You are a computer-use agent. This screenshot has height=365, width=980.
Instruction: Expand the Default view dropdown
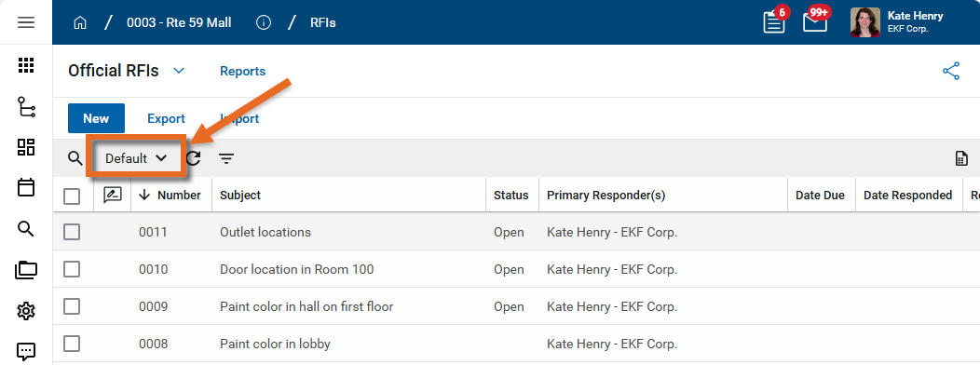[x=136, y=158]
